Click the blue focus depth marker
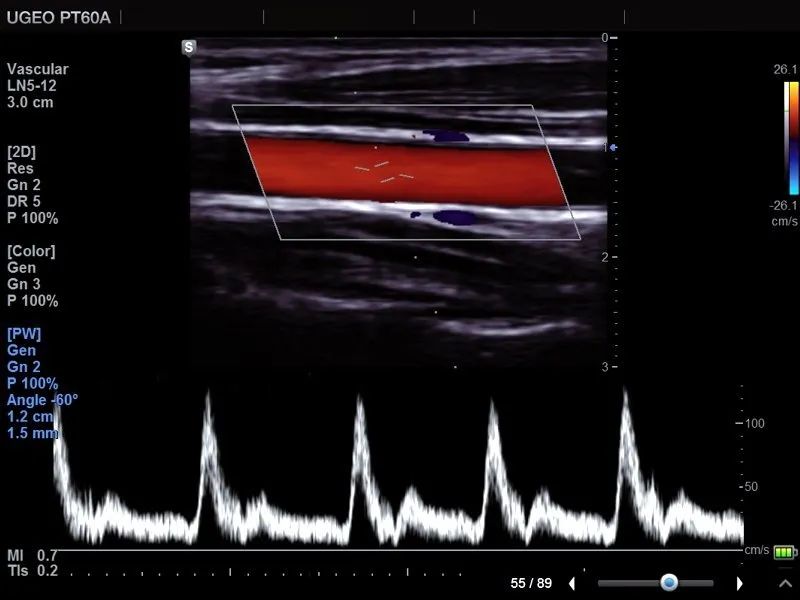This screenshot has width=800, height=600. click(x=613, y=147)
